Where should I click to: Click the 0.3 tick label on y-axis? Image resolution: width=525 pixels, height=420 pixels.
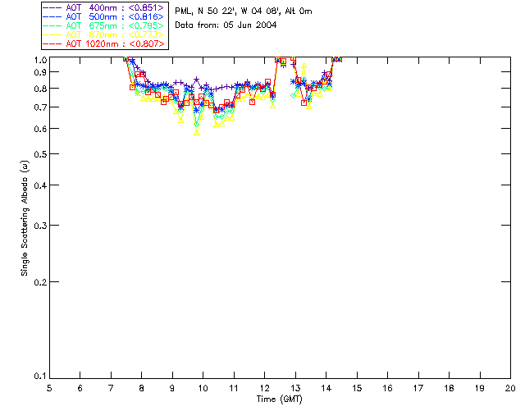[40, 225]
